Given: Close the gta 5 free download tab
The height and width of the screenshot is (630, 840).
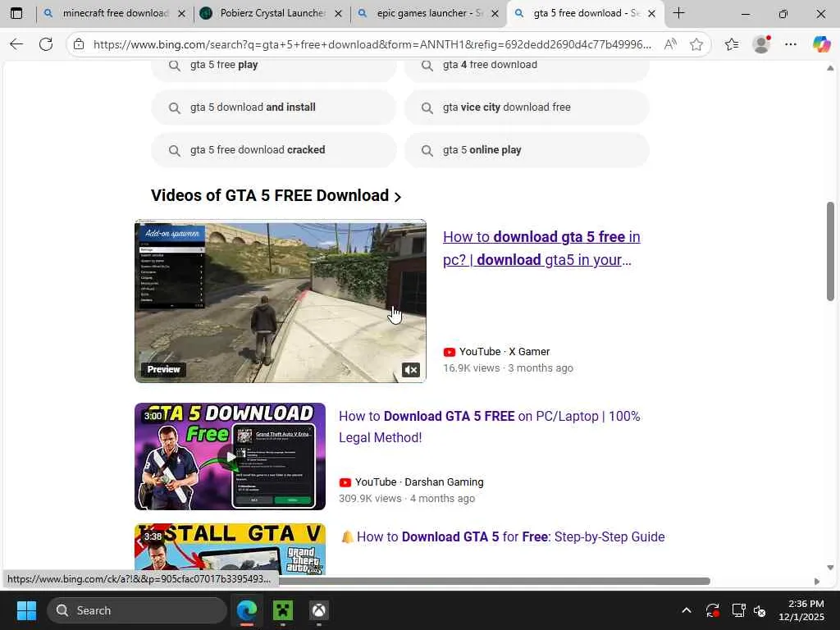Looking at the screenshot, I should pyautogui.click(x=651, y=13).
